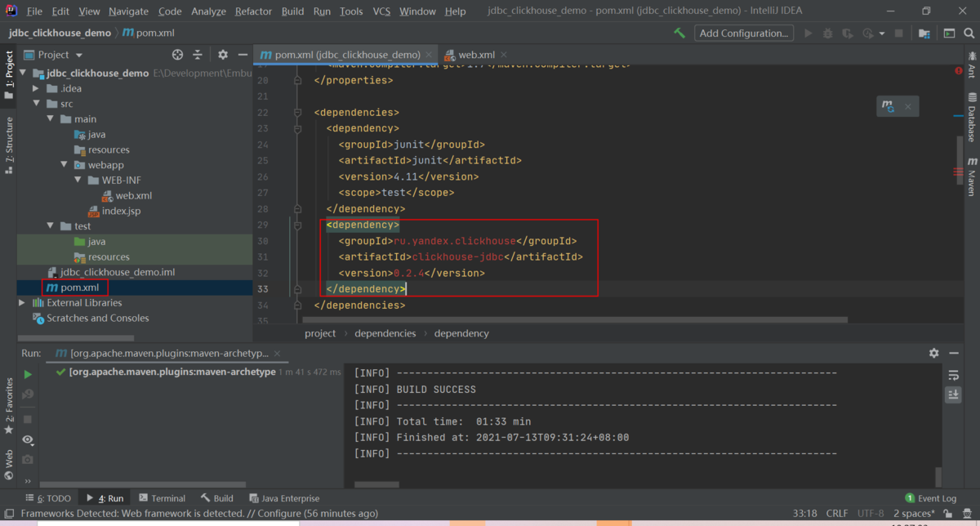Open the Ant tool window tab
980x526 pixels.
(x=971, y=65)
